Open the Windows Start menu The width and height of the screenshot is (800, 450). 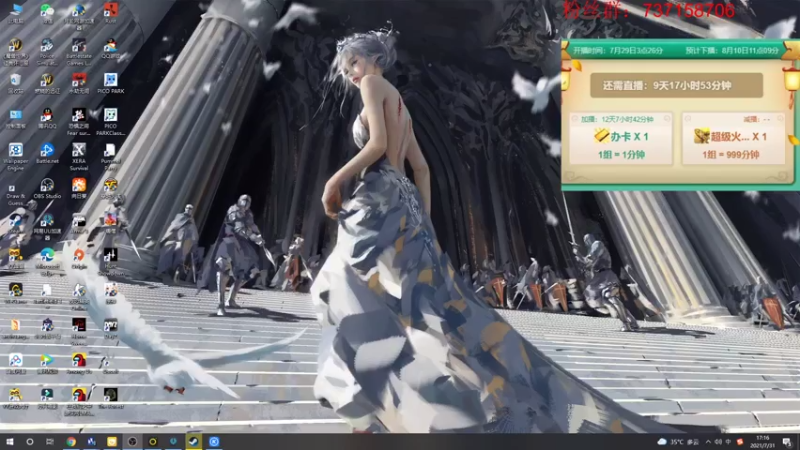[x=9, y=442]
